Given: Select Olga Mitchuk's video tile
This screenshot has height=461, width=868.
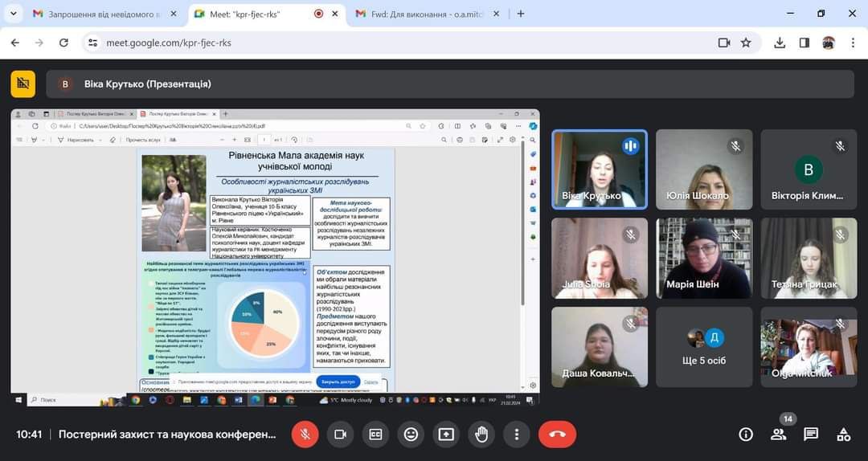Looking at the screenshot, I should click(809, 347).
